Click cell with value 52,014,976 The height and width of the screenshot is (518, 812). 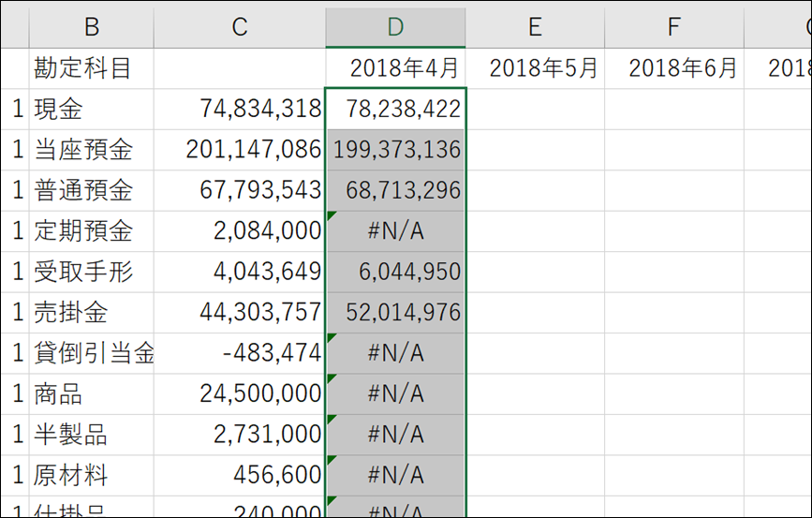[395, 312]
